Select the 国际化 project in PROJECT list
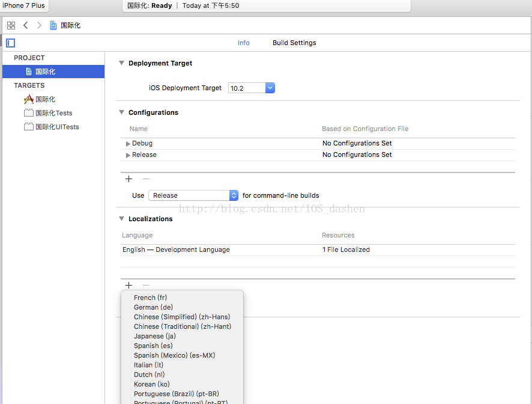The image size is (532, 404). (x=53, y=72)
